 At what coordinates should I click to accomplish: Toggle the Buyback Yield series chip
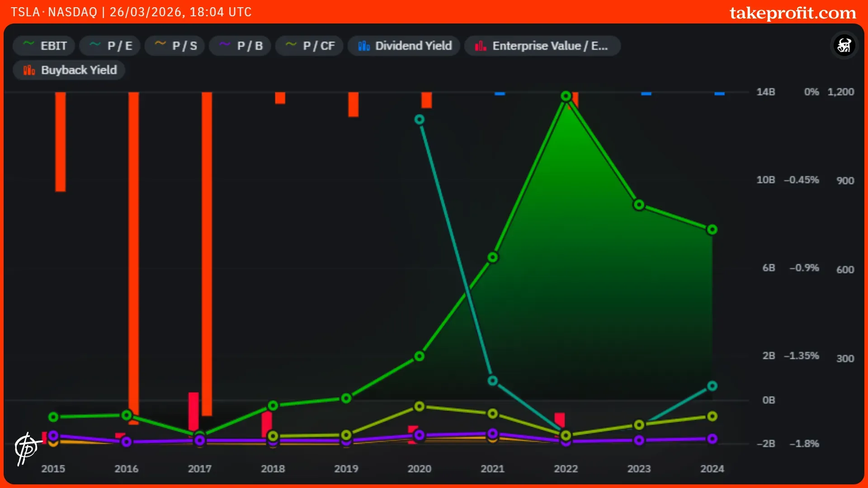(69, 70)
